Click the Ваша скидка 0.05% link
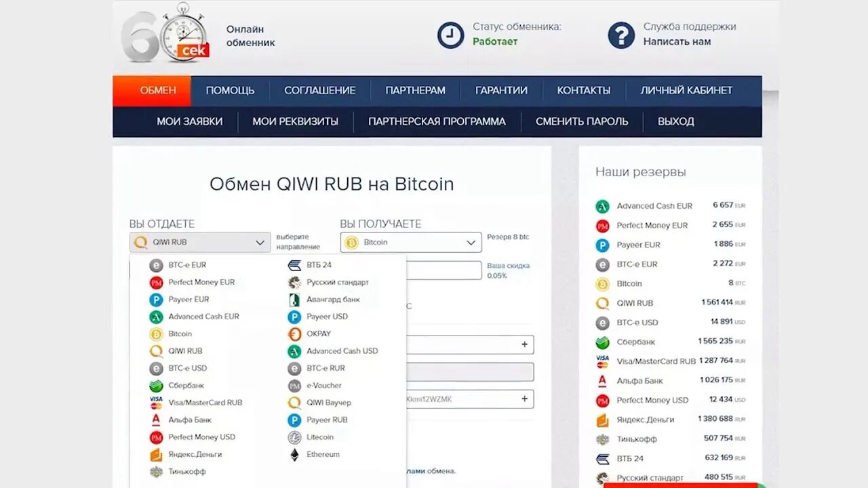 click(508, 270)
